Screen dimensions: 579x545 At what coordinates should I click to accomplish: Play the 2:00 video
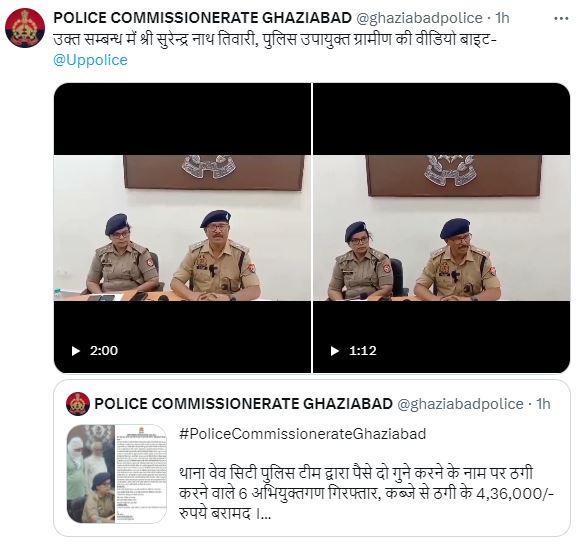[x=76, y=351]
